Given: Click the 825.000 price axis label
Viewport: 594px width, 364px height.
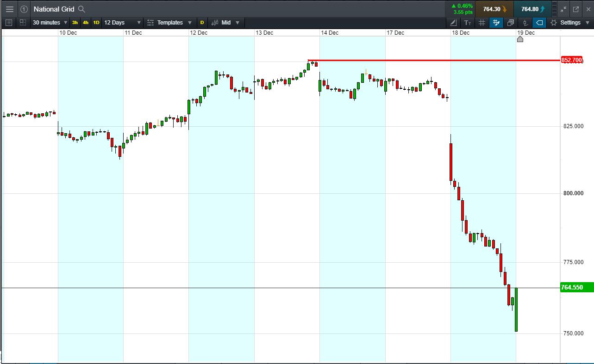Looking at the screenshot, I should (x=573, y=126).
